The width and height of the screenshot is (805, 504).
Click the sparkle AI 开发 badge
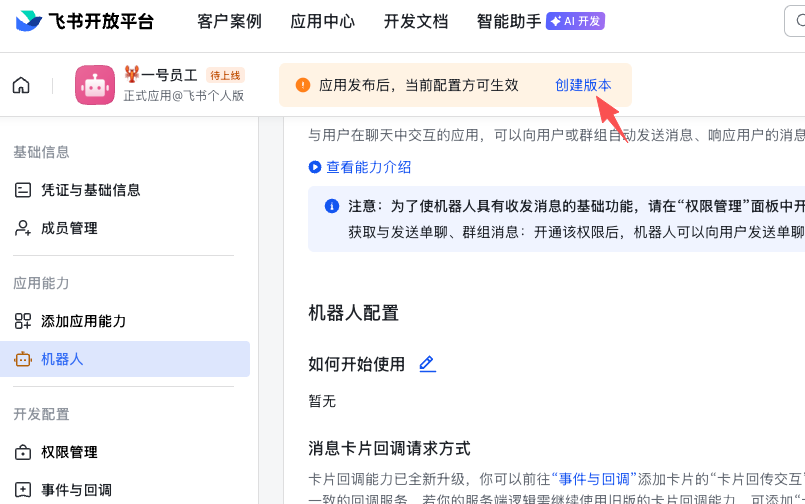575,21
